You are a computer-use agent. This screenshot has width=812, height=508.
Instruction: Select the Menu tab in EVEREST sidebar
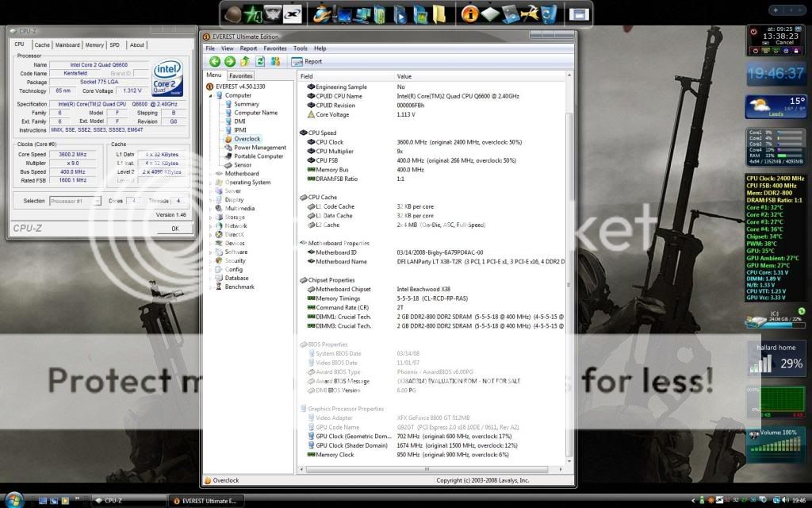click(x=214, y=75)
